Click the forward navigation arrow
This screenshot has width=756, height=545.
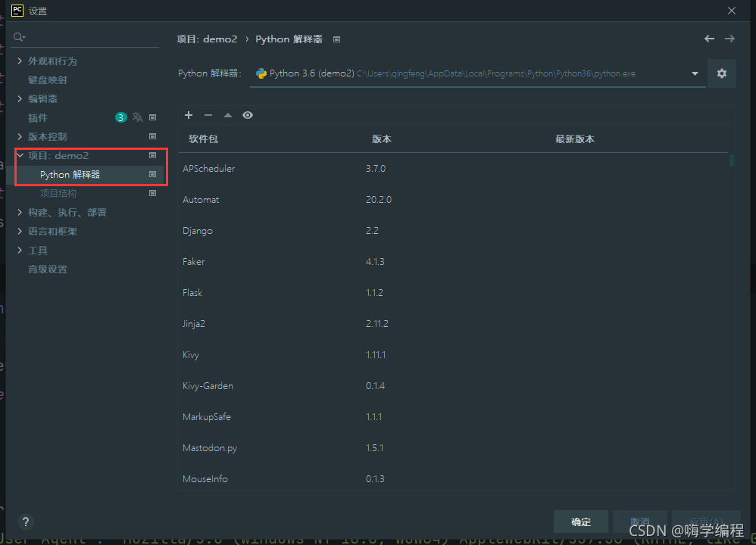(x=729, y=39)
